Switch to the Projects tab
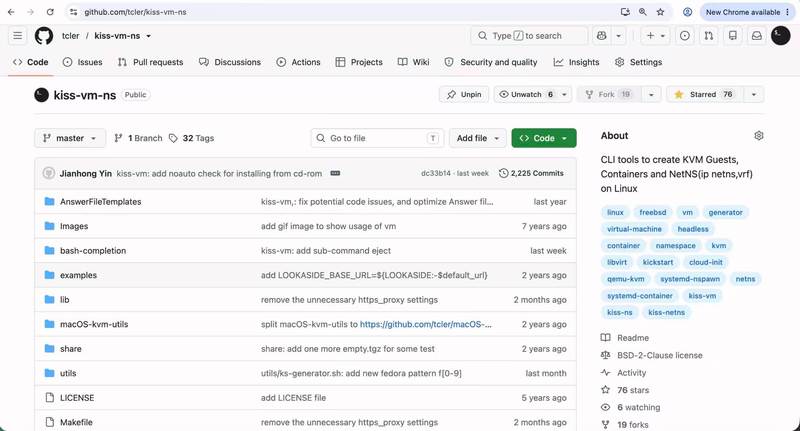The width and height of the screenshot is (800, 431). (x=359, y=62)
